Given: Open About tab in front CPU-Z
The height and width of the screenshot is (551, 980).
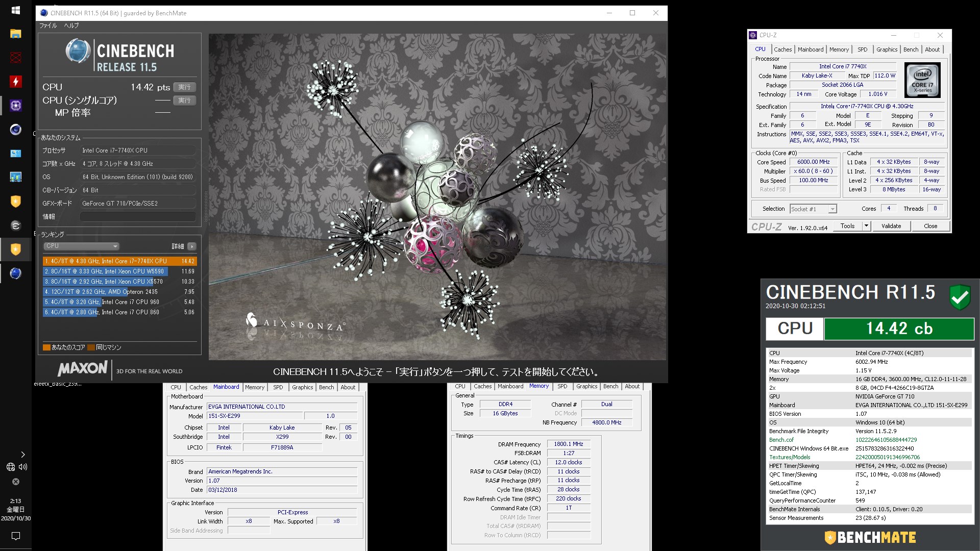Looking at the screenshot, I should tap(932, 49).
